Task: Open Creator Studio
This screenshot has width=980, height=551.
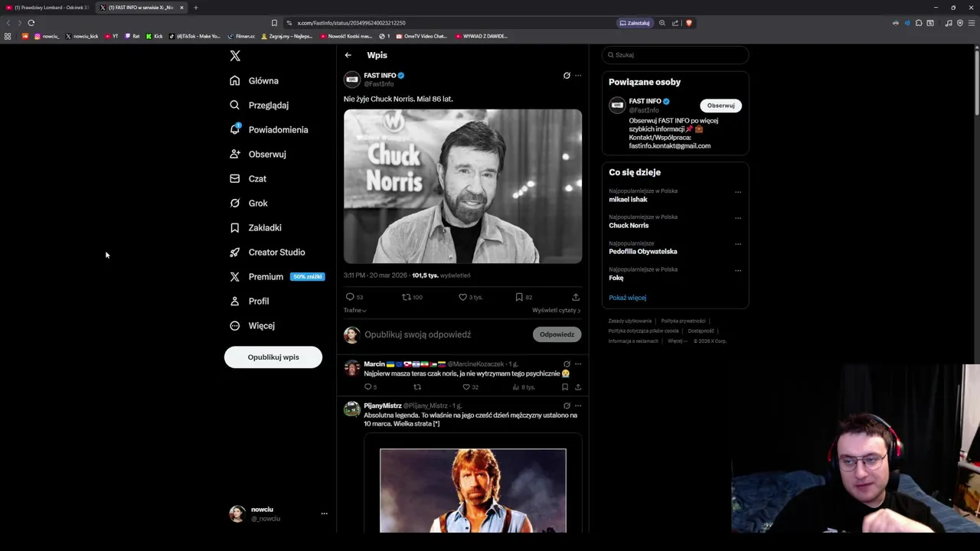Action: (267, 252)
